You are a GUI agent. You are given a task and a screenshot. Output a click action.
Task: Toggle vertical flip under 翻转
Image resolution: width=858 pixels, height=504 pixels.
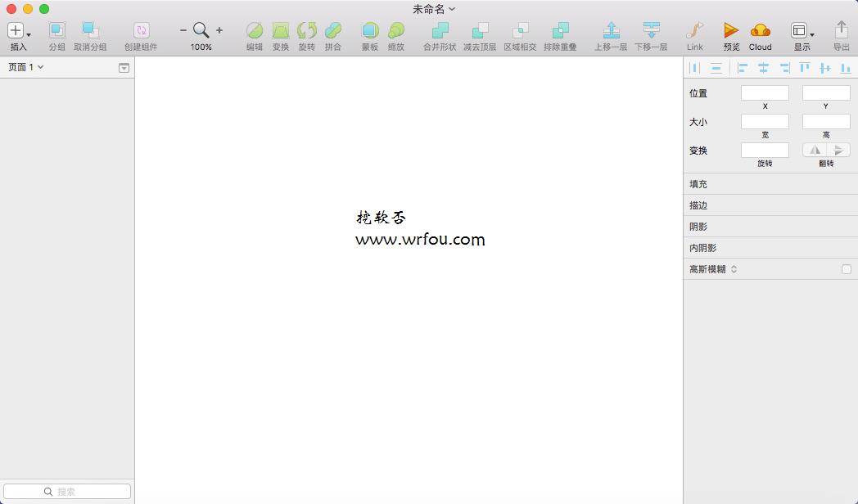click(838, 150)
